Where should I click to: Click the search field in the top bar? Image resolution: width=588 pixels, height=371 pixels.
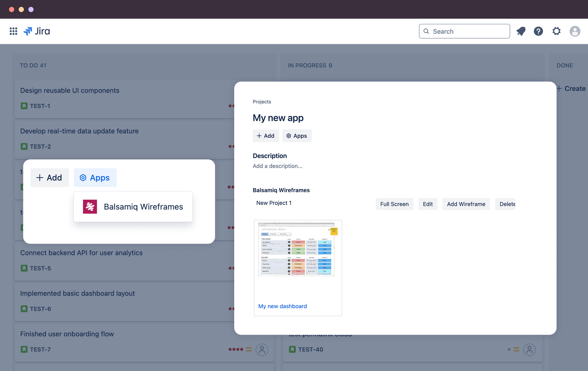coord(464,31)
